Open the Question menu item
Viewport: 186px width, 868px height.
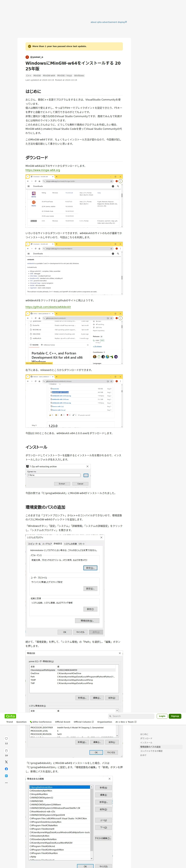pyautogui.click(x=21, y=722)
